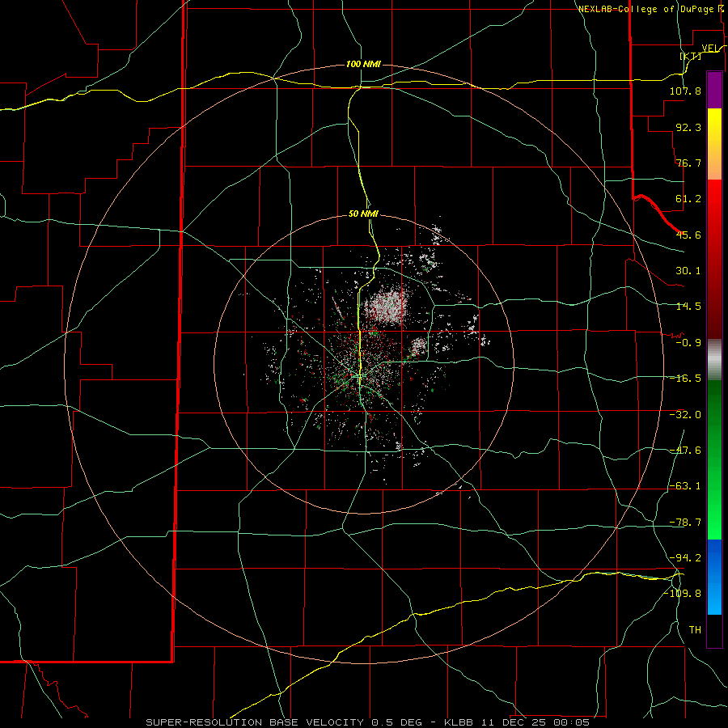This screenshot has height=728, width=728.
Task: Click the purple segment of the color bar
Action: click(714, 90)
